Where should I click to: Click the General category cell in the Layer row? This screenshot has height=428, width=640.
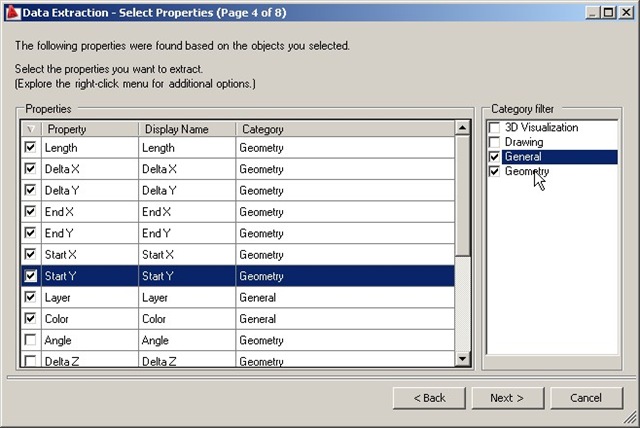[x=345, y=297]
